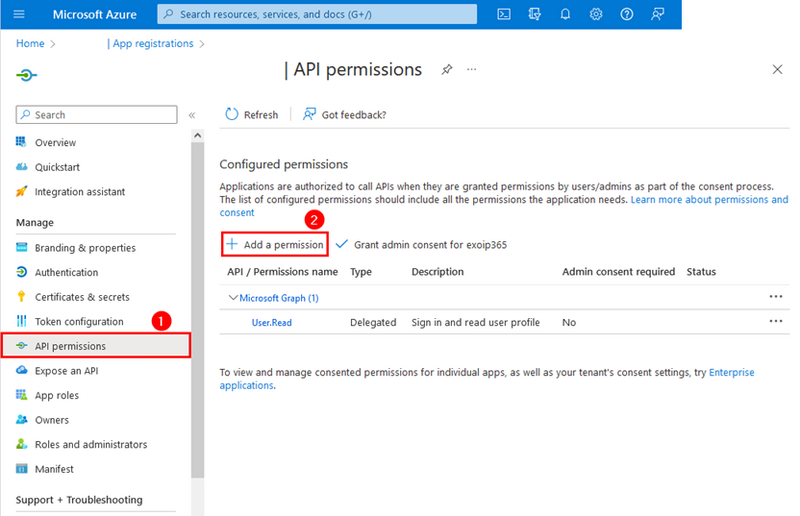800x516 pixels.
Task: Open the Microsoft Graph (1) link
Action: [x=279, y=298]
